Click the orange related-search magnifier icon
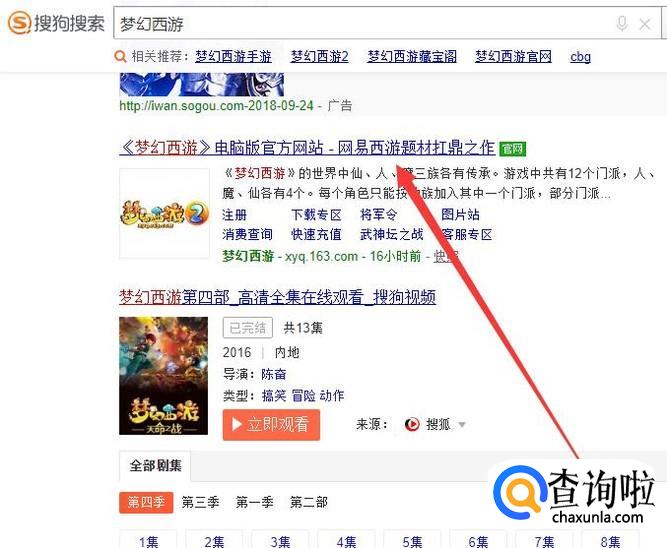This screenshot has height=548, width=667. click(120, 57)
